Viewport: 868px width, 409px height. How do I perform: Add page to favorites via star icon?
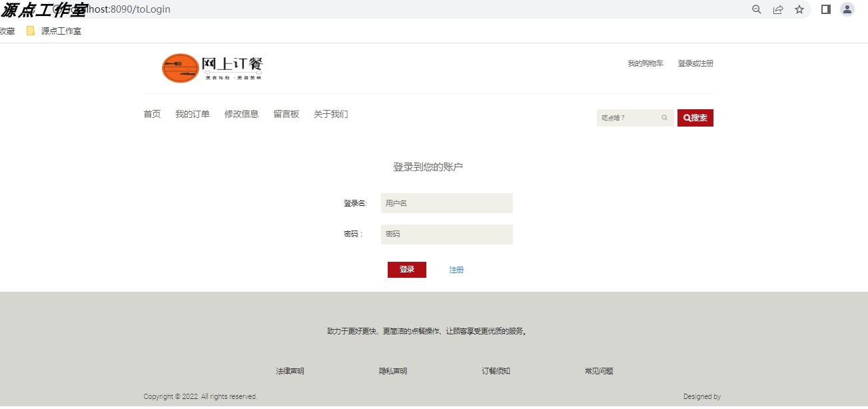pyautogui.click(x=799, y=9)
